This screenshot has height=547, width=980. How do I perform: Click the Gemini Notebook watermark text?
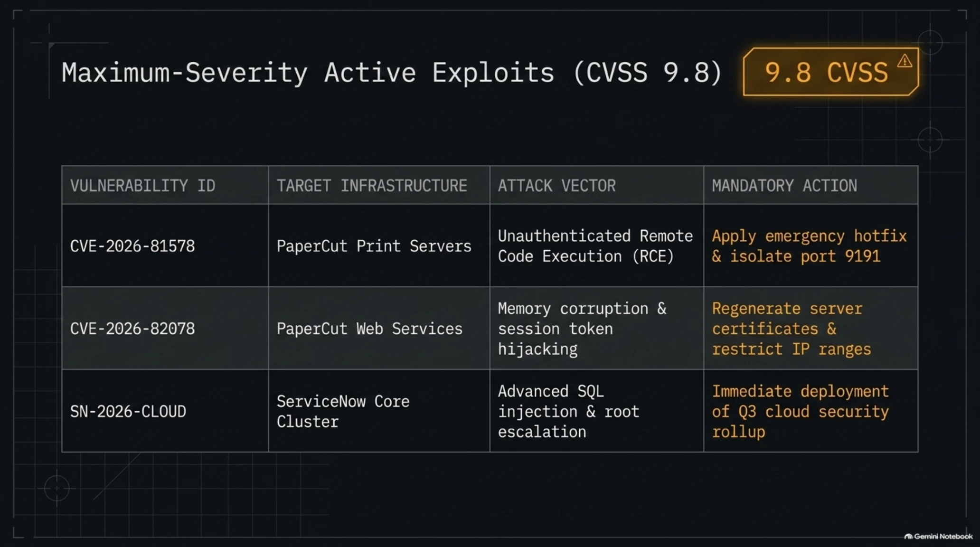pos(943,537)
